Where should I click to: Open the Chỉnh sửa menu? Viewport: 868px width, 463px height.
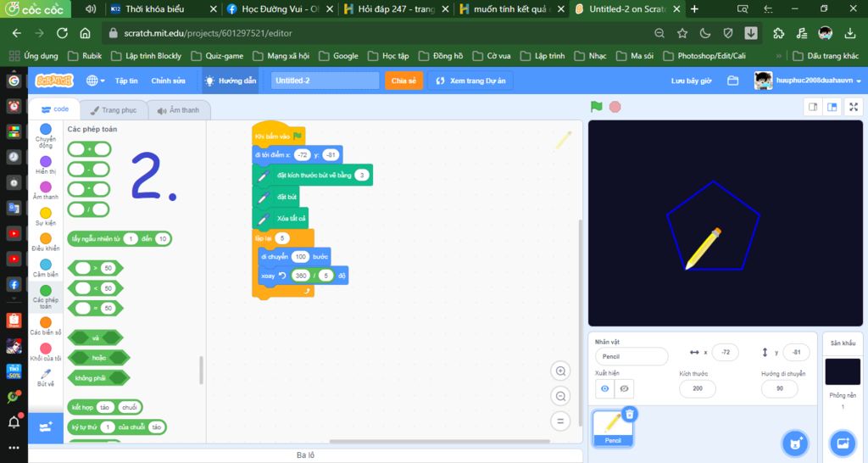point(169,81)
